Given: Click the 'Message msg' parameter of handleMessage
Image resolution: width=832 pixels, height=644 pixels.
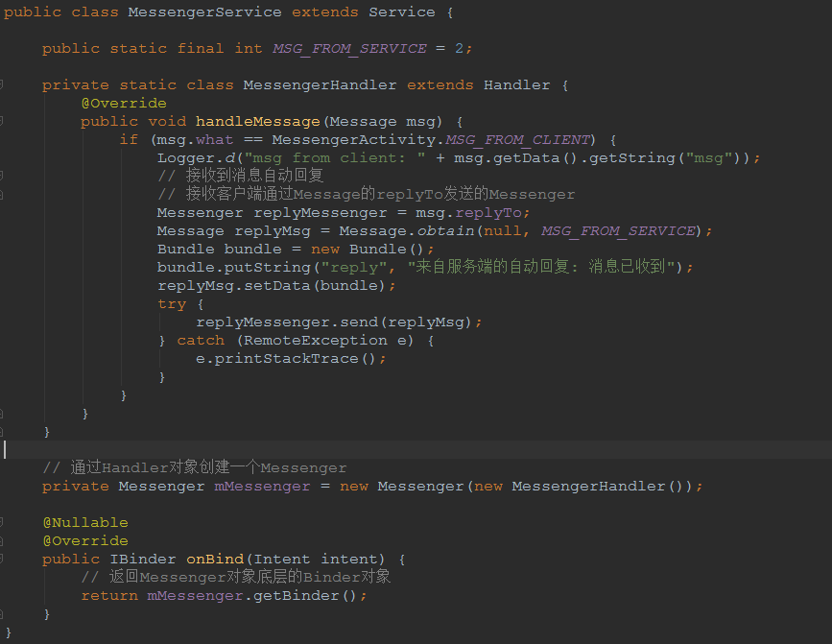Looking at the screenshot, I should tap(386, 122).
